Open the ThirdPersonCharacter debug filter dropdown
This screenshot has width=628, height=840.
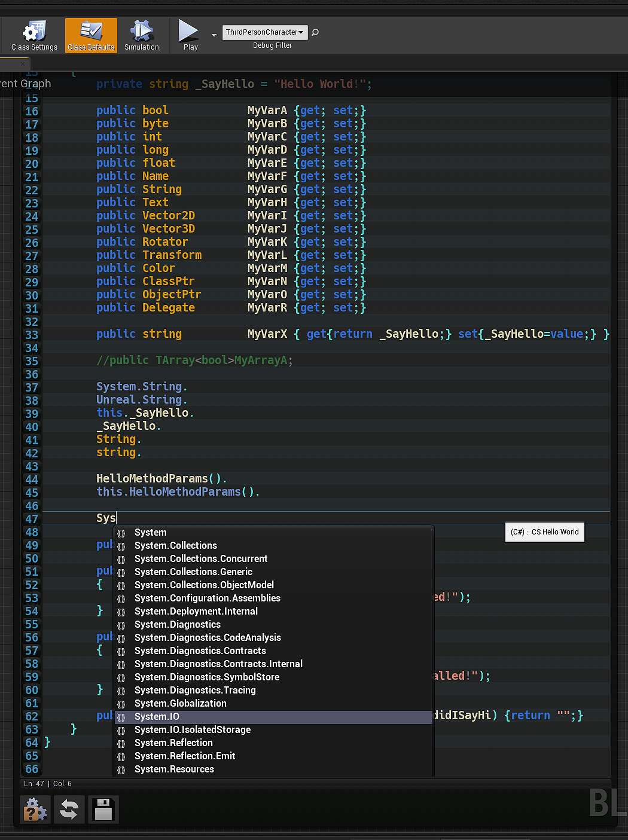coord(265,32)
